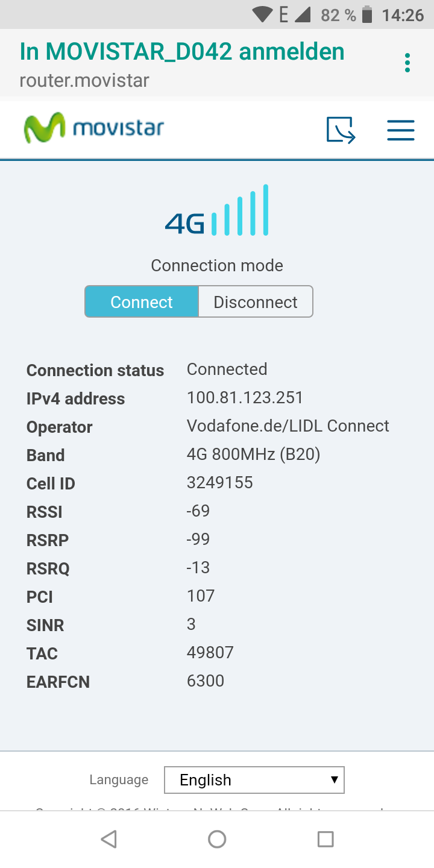The width and height of the screenshot is (434, 868).
Task: Tap the Wi-Fi status bar icon
Action: (263, 14)
